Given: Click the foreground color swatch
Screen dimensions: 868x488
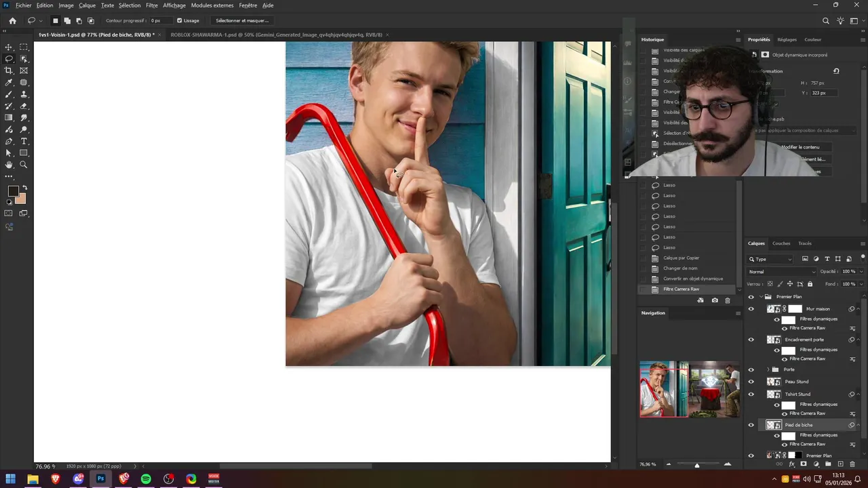Looking at the screenshot, I should point(12,191).
